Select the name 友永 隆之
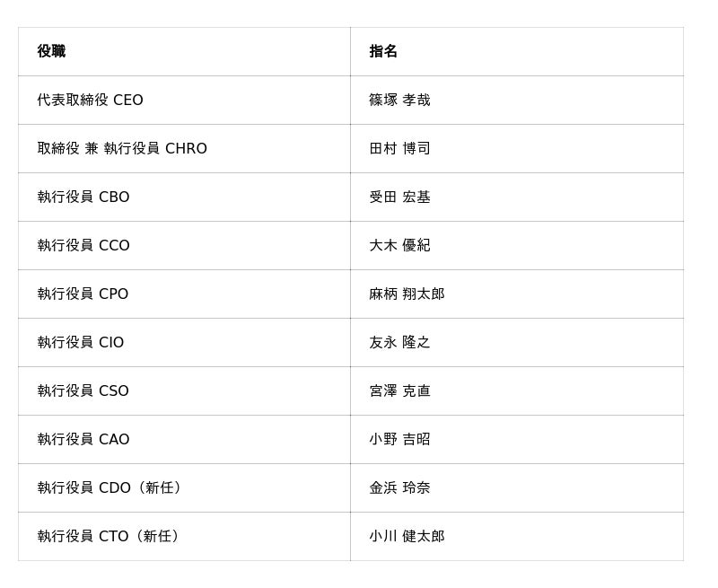The height and width of the screenshot is (588, 718). coord(399,342)
